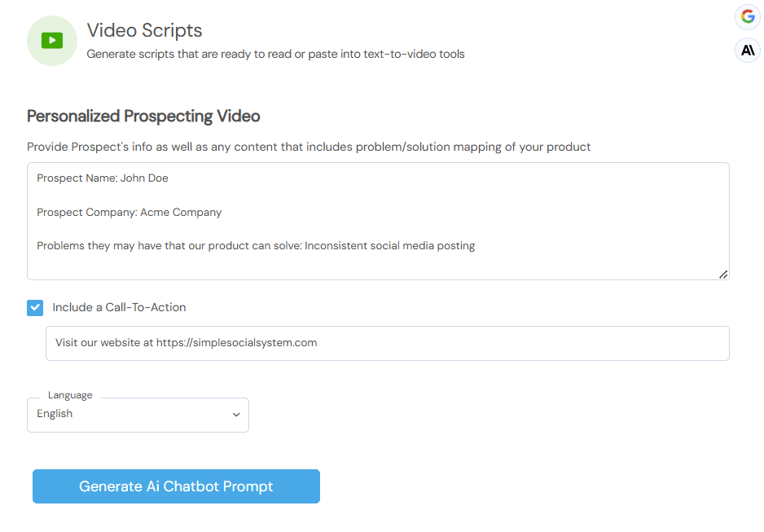Place cursor in Problems they may have line
The width and height of the screenshot is (764, 532).
click(256, 246)
